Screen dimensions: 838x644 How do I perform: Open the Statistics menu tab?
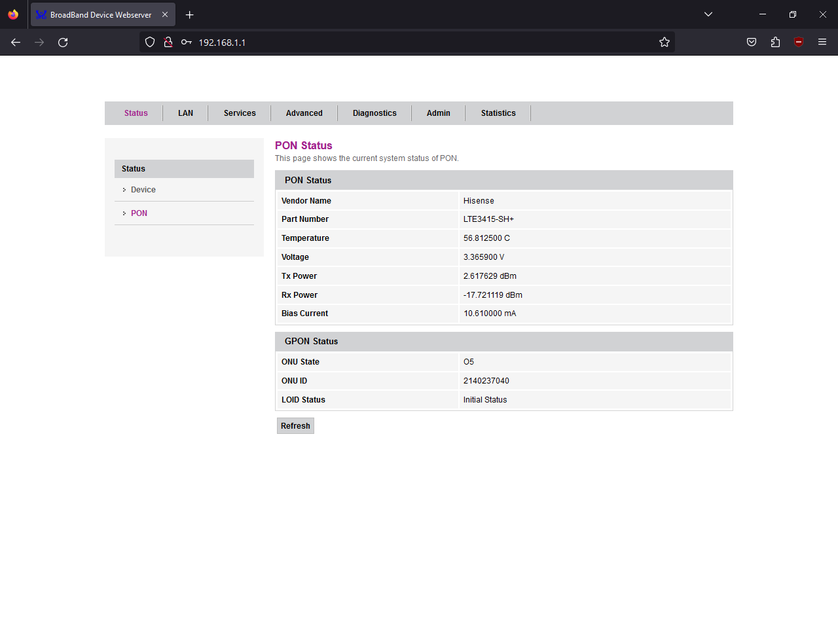click(x=498, y=113)
